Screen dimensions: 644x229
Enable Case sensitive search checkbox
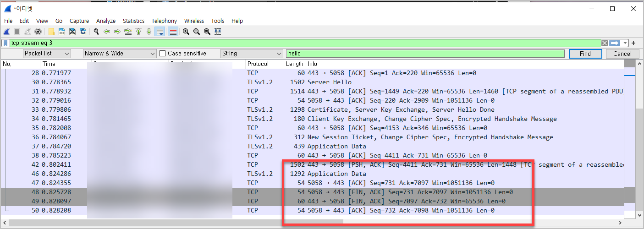tap(162, 54)
